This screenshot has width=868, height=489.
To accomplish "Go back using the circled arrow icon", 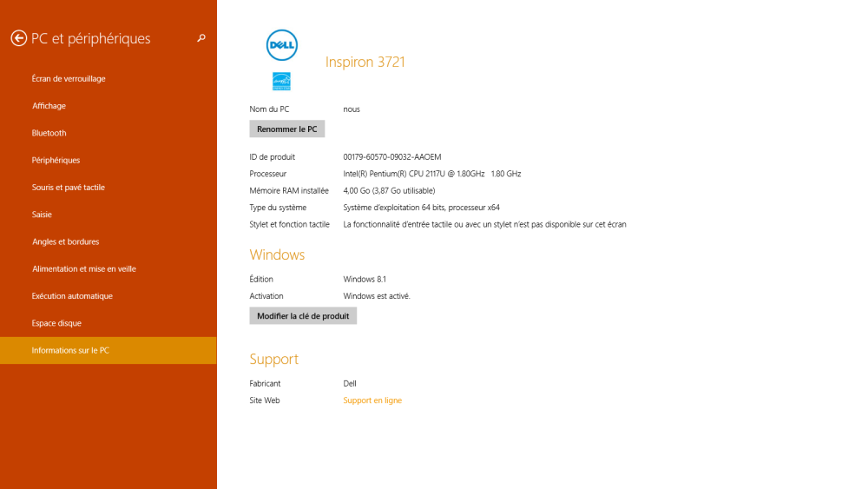I will pos(19,38).
